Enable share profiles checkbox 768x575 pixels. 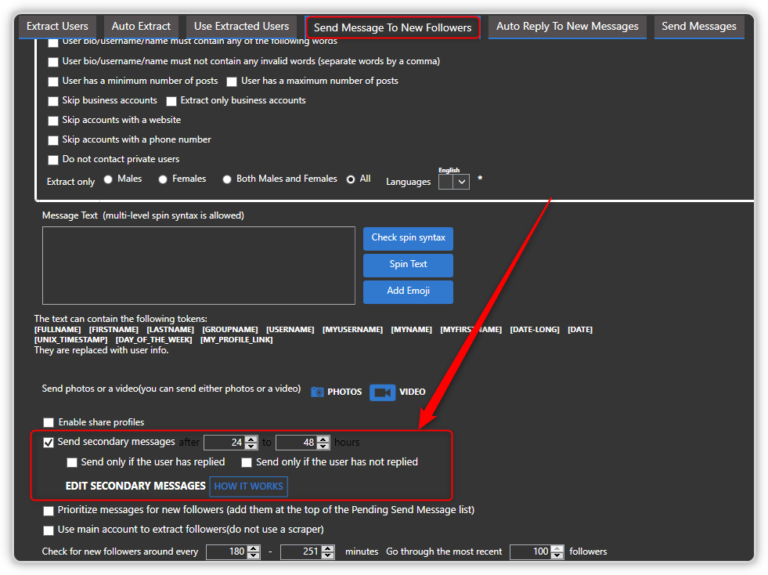pos(48,422)
